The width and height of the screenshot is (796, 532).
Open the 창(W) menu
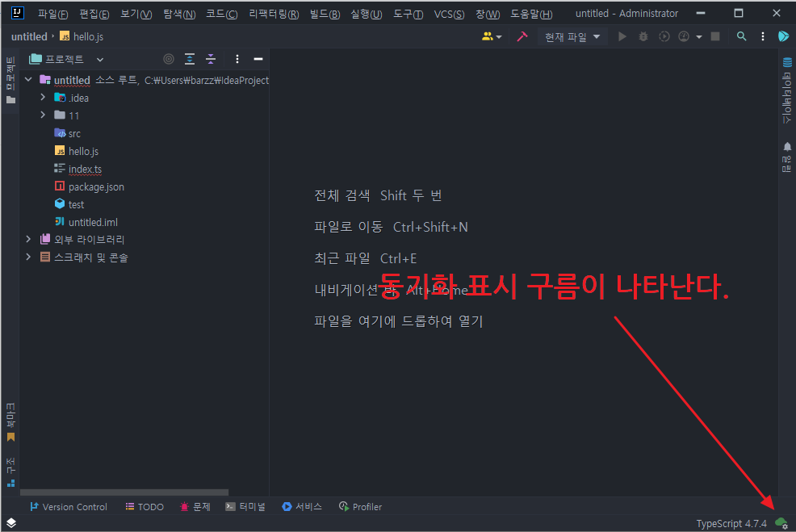488,14
